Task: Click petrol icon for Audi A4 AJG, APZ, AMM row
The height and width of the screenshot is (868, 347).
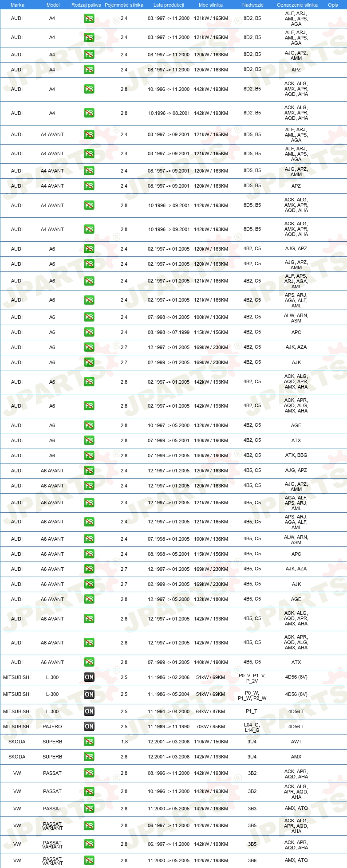Action: coord(89,55)
